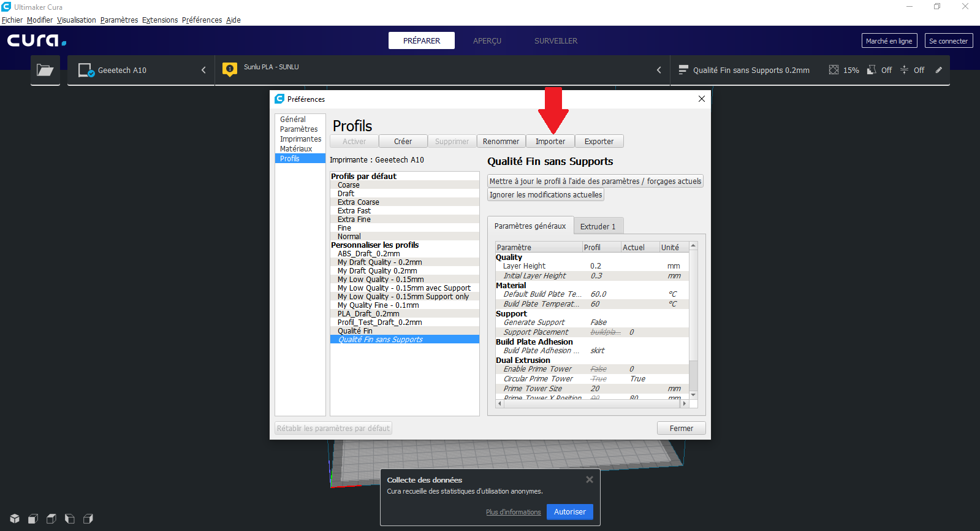
Task: Switch to left view camera icon
Action: (70, 519)
